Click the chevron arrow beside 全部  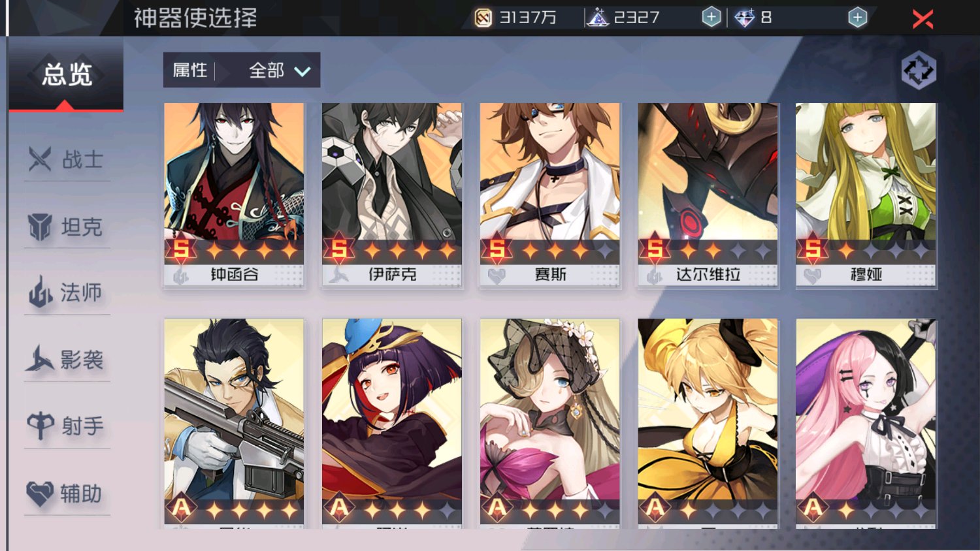pos(302,71)
